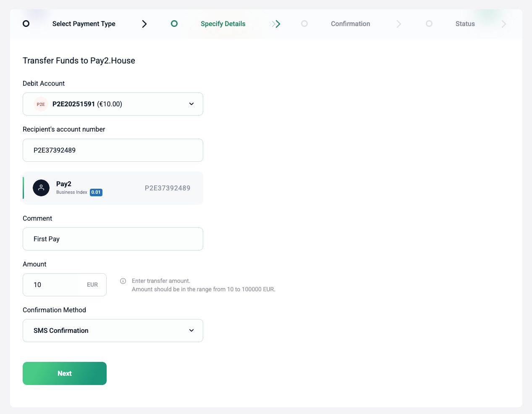Image resolution: width=532 pixels, height=414 pixels.
Task: Focus the Recipient's account number field
Action: click(113, 150)
